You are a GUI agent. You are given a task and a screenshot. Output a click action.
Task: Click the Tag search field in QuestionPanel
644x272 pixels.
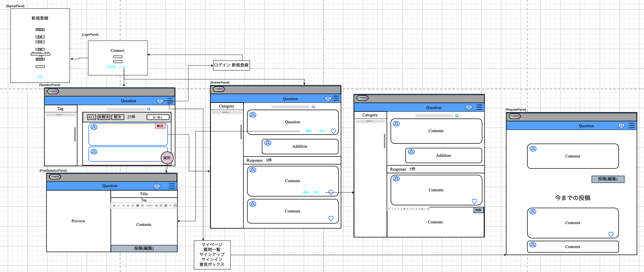pos(61,115)
